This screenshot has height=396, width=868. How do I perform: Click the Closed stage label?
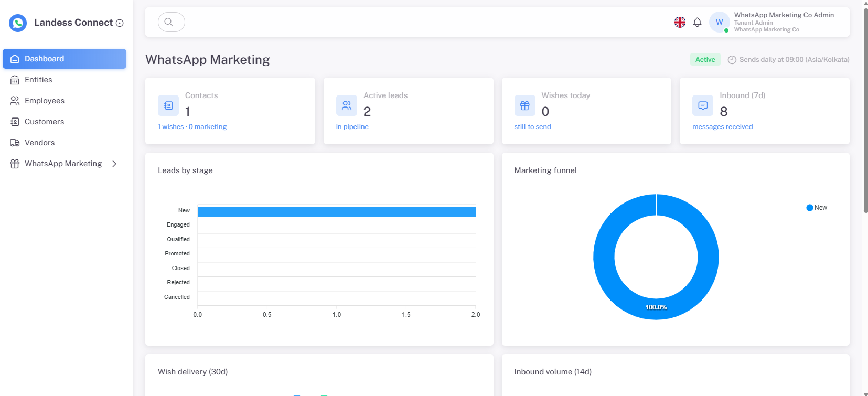(181, 268)
